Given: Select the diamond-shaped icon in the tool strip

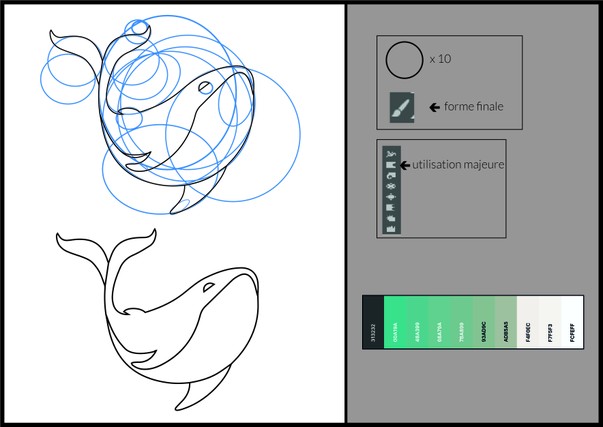Looking at the screenshot, I should 391,197.
